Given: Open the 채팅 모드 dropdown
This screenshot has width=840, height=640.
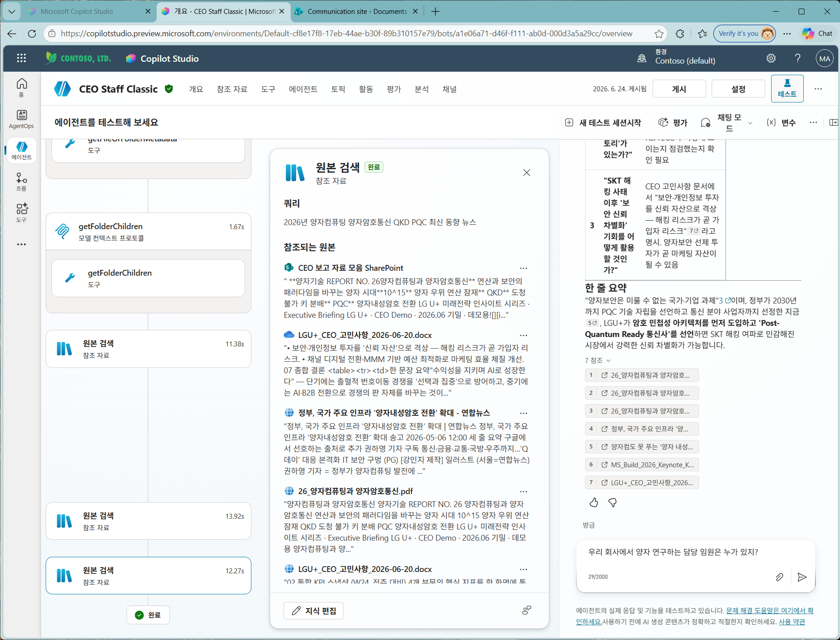Looking at the screenshot, I should [x=727, y=123].
